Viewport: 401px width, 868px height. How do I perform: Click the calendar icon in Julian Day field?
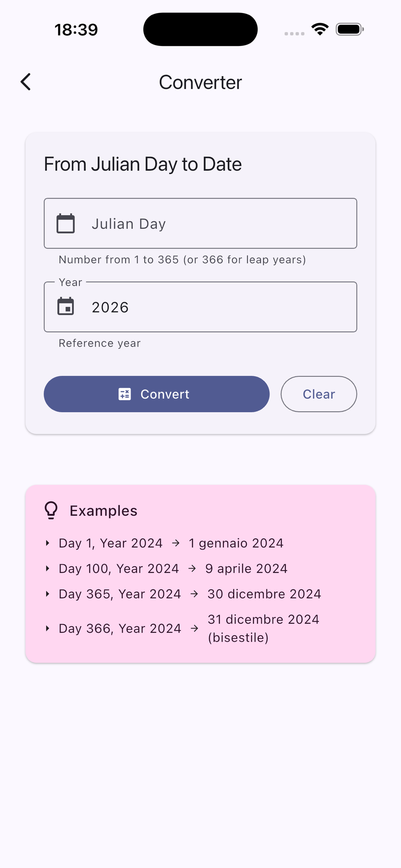(x=66, y=223)
